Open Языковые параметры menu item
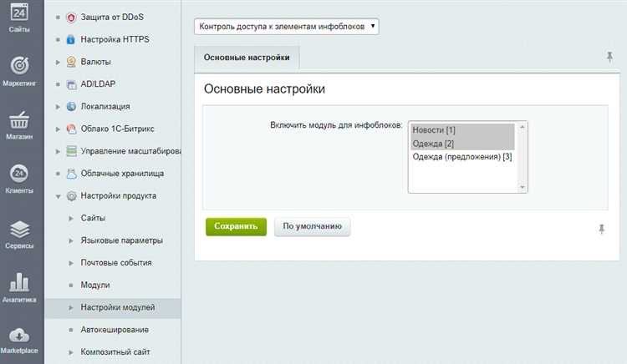 [x=121, y=240]
